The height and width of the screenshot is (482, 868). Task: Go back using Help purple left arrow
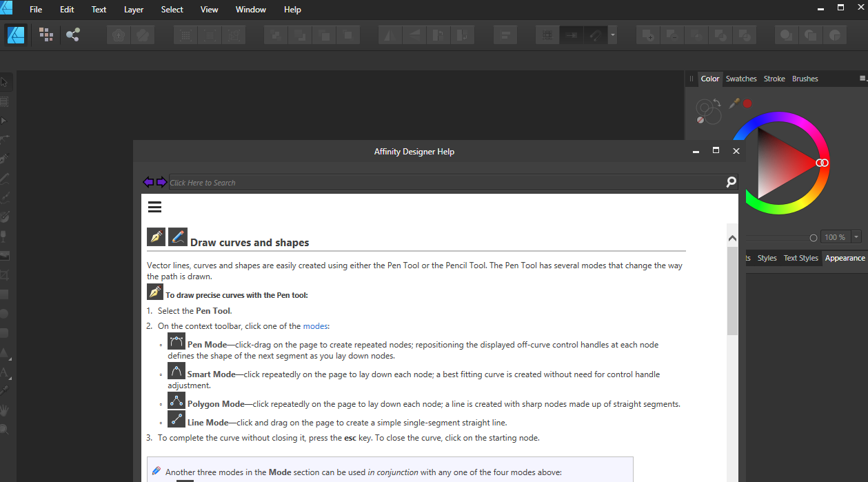click(x=148, y=182)
